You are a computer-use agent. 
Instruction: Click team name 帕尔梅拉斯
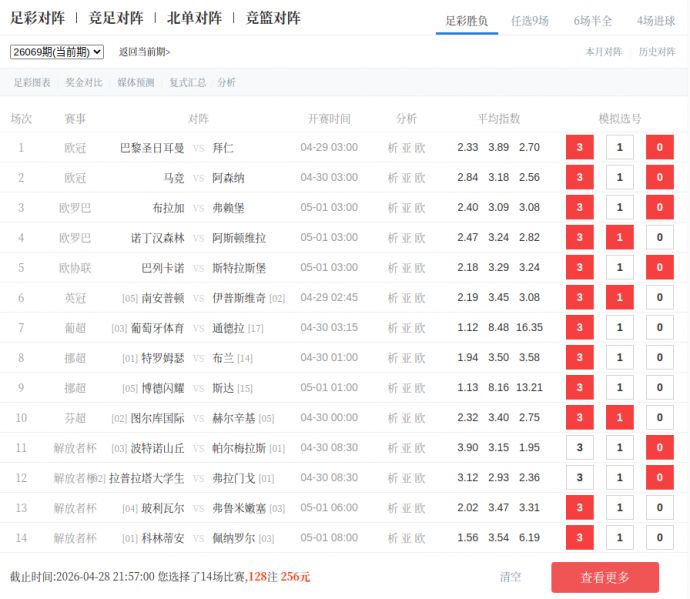[x=239, y=448]
